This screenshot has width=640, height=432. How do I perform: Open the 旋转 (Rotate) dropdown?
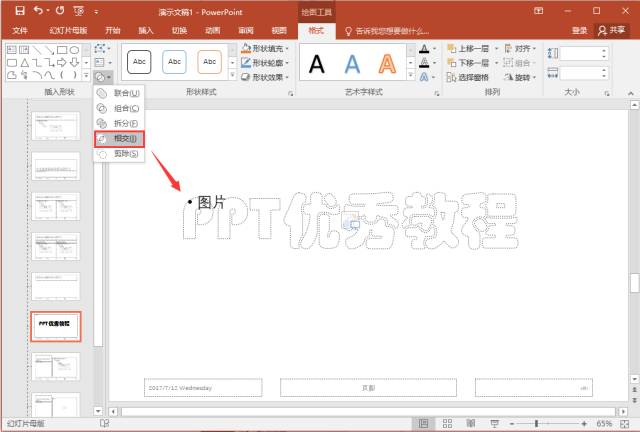(520, 77)
